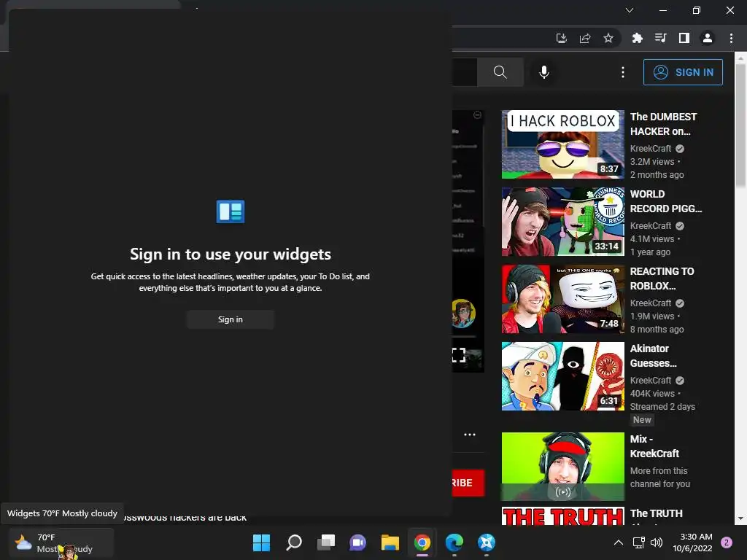This screenshot has height=560, width=747.
Task: Click the widgets board logo icon
Action: coord(231,211)
